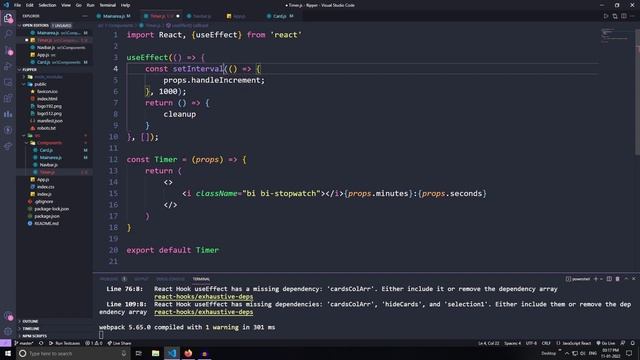Click the new terminal plus icon

pos(596,279)
